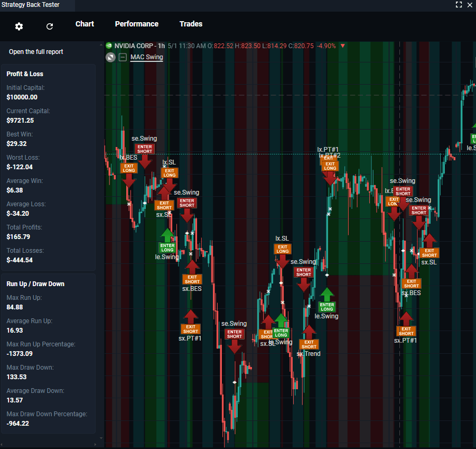Click the Max Run Up value 84.88
This screenshot has height=449, width=476.
[x=15, y=307]
